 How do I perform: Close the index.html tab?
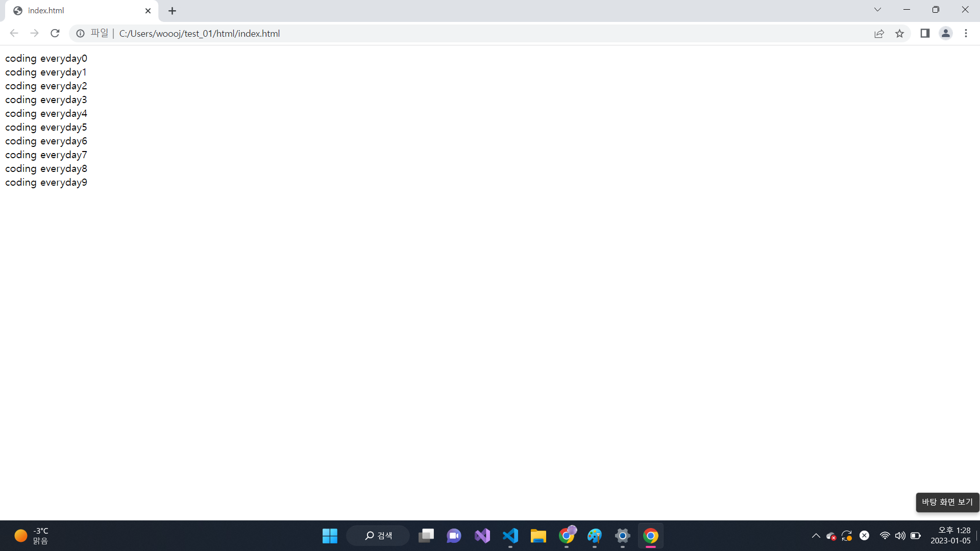pos(148,11)
